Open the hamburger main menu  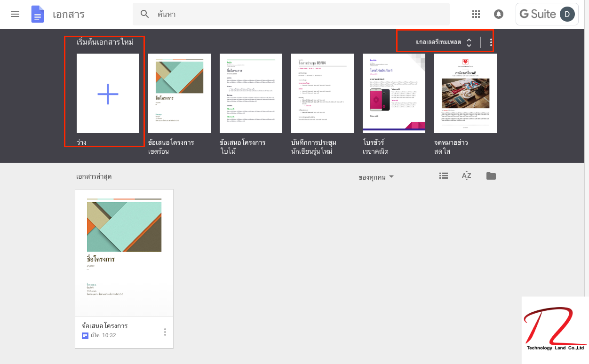(x=15, y=14)
